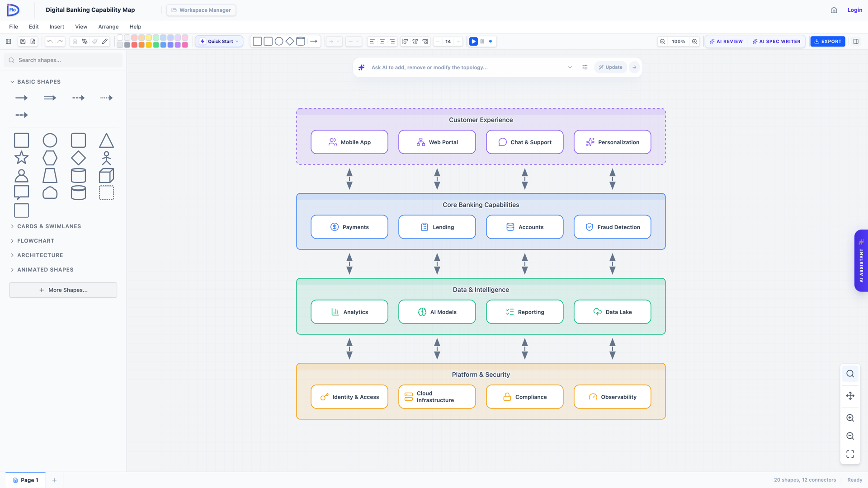Viewport: 868px width, 488px height.
Task: Open the AI prompt history chevron
Action: 570,67
